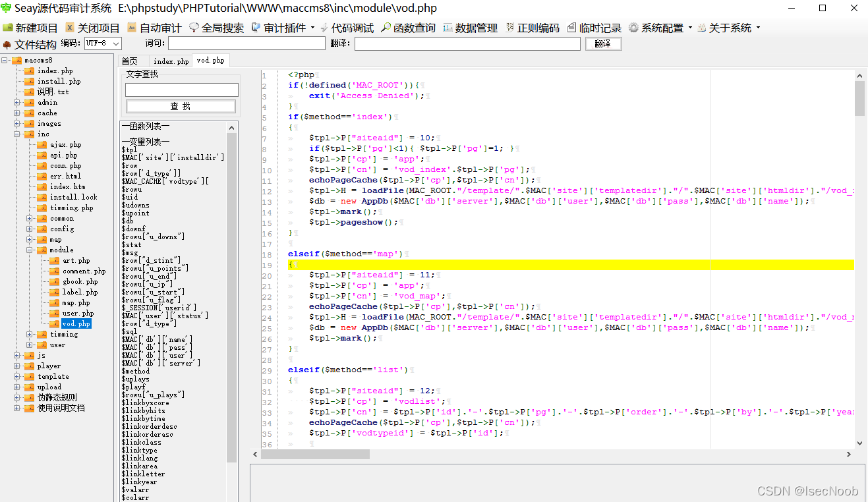Click the 关闭项目 toolbar button

click(92, 28)
